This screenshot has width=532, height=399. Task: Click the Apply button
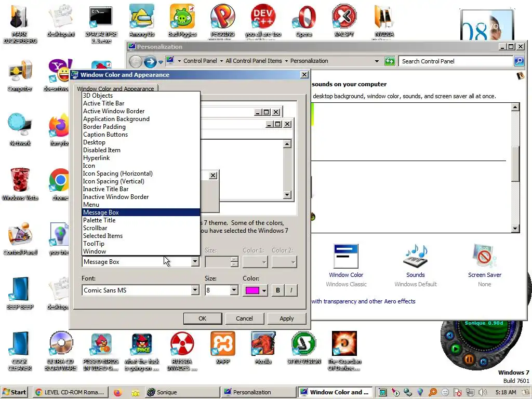[x=287, y=318]
